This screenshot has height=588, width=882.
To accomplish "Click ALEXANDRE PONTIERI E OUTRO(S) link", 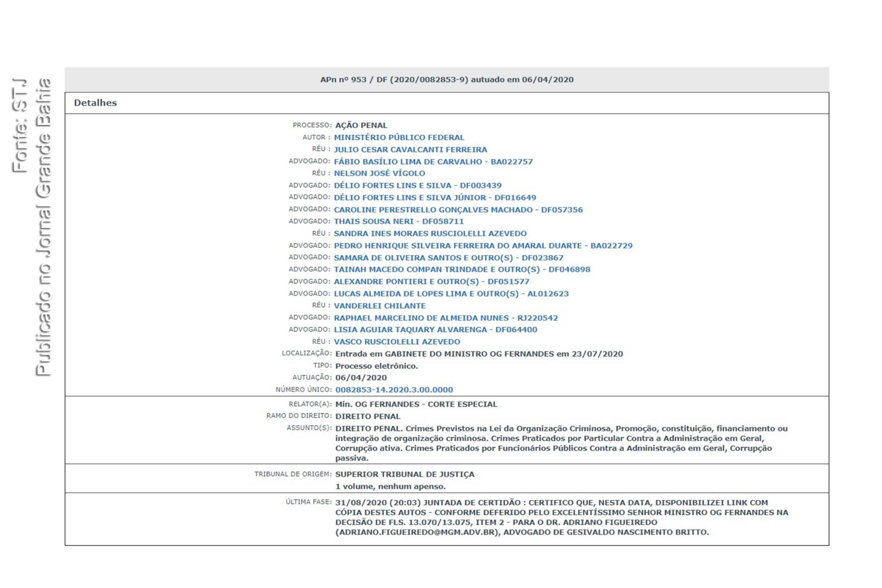I will (x=432, y=281).
